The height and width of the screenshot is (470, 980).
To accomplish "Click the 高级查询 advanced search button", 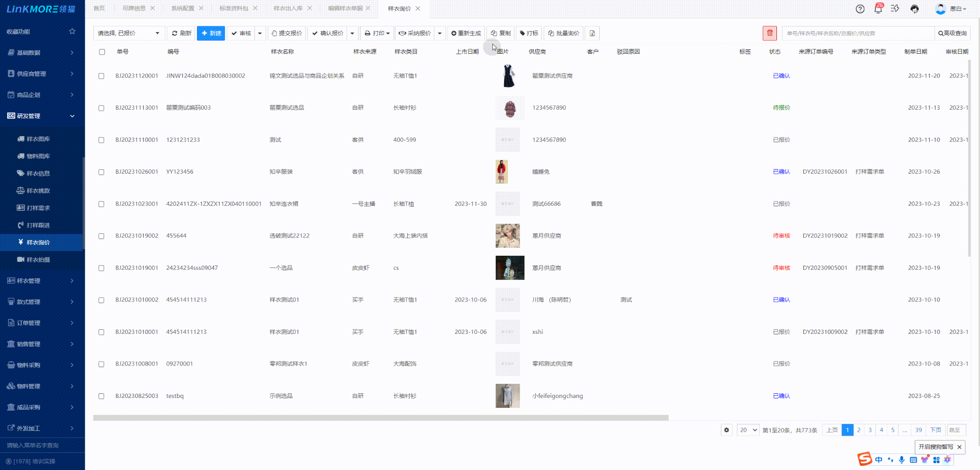I will 952,33.
